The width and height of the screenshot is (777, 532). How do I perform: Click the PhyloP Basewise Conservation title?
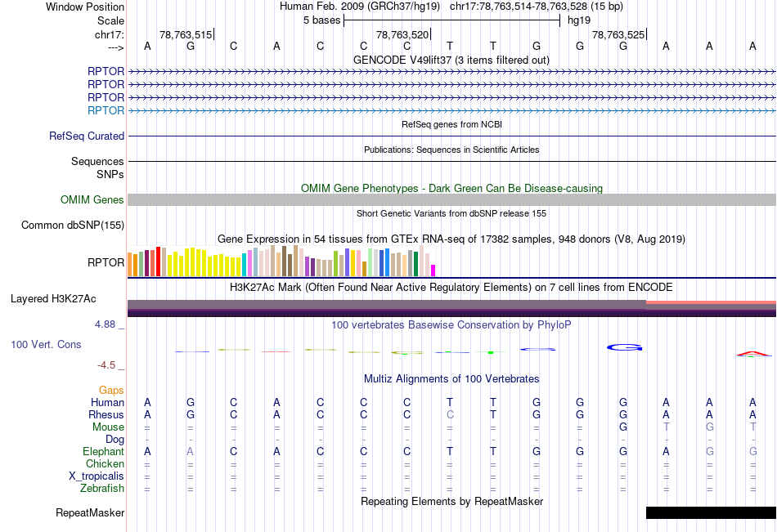click(451, 325)
